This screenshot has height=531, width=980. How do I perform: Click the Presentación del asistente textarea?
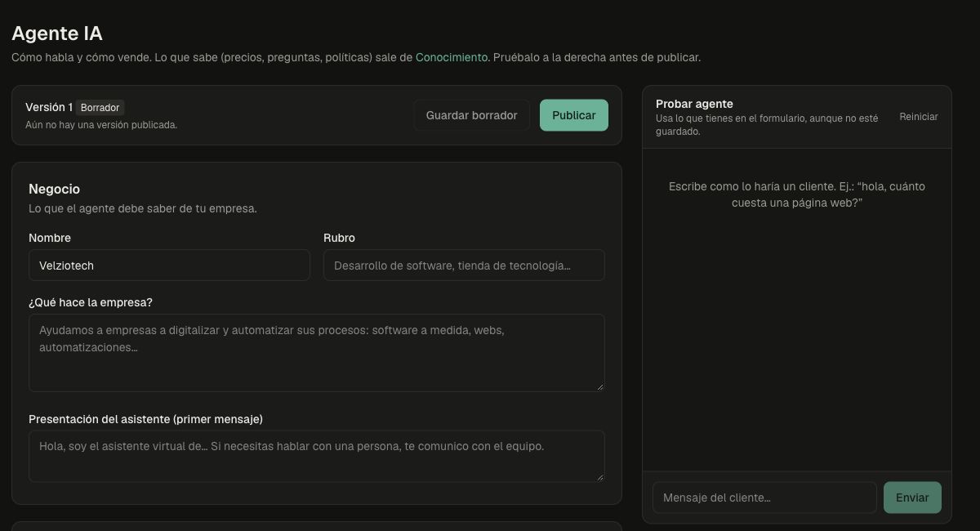317,457
